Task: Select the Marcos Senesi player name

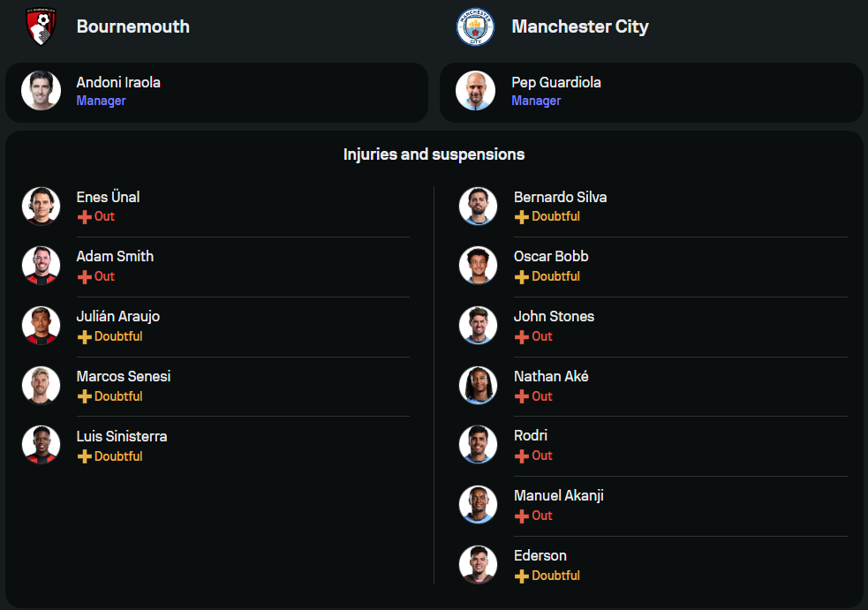Action: (124, 376)
